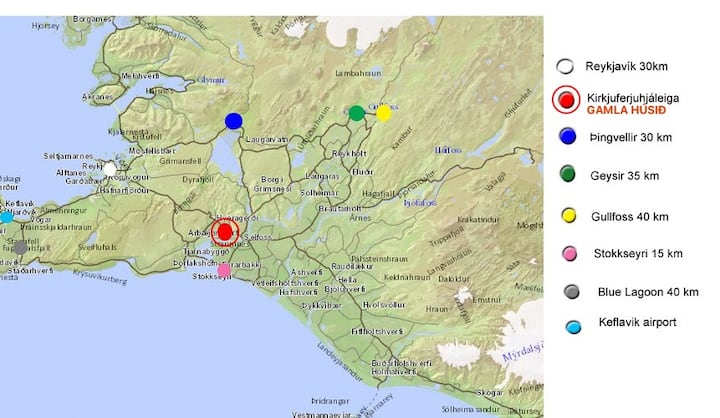Click the white circle in the legend
Screen dimensions: 720x418
click(567, 66)
